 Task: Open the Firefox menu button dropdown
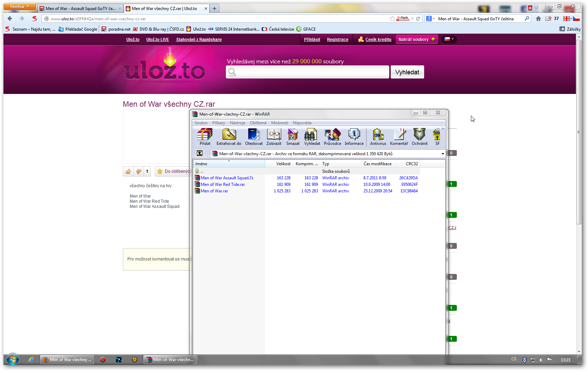(x=20, y=7)
